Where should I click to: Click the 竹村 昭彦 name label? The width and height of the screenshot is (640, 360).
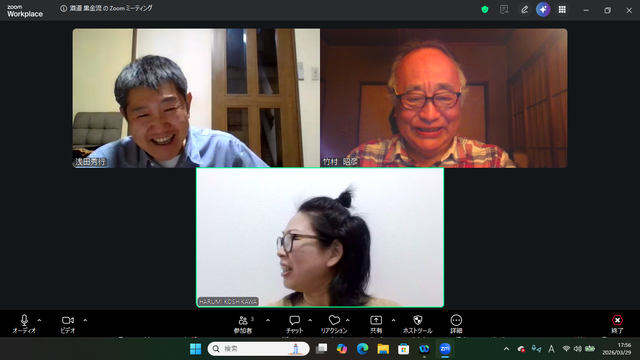tap(340, 162)
